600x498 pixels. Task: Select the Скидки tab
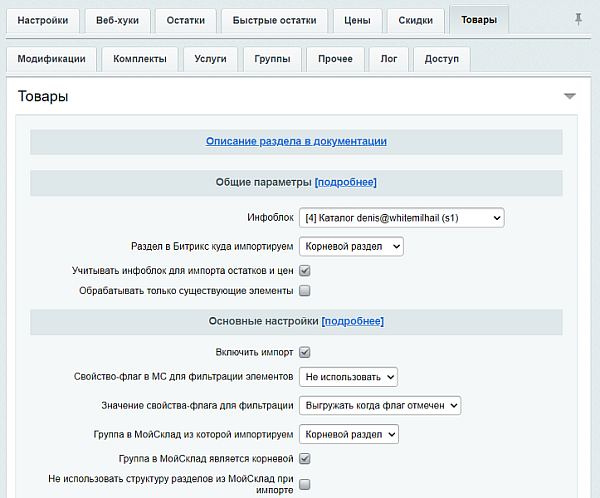pos(415,20)
